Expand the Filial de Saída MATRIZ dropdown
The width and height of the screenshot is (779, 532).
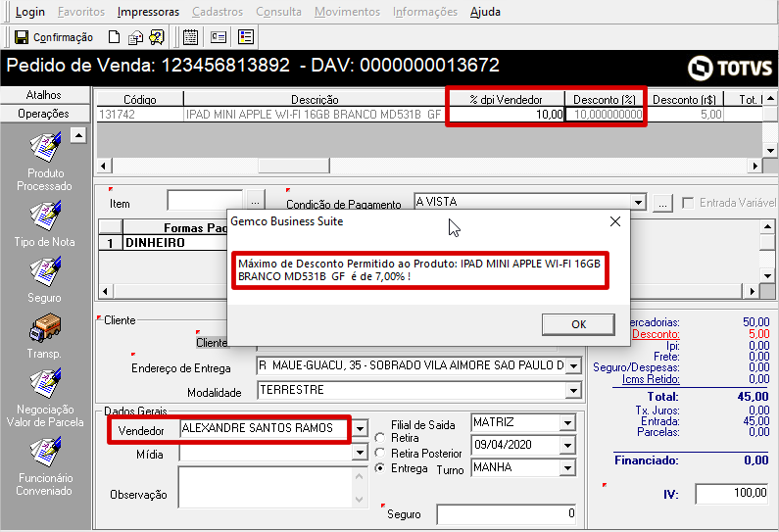coord(567,422)
